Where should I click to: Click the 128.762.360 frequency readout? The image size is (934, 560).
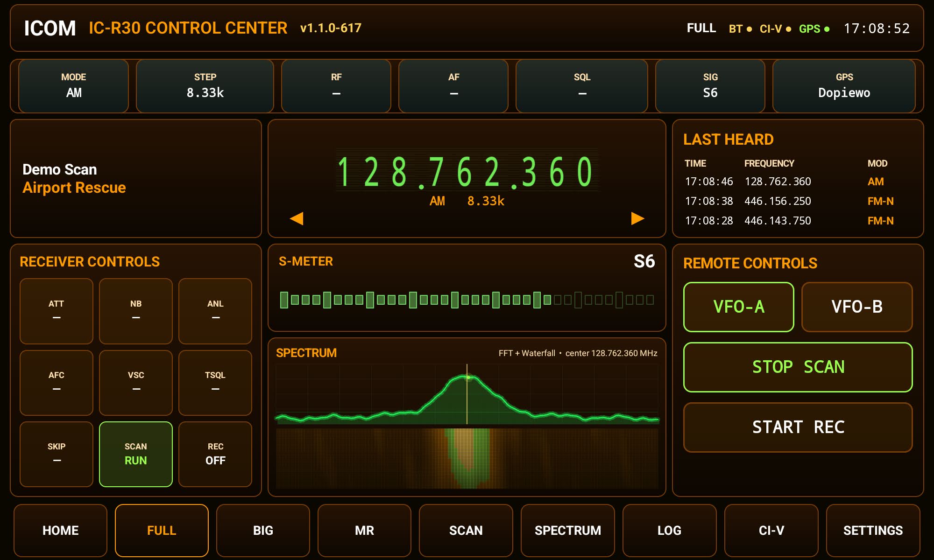click(466, 172)
